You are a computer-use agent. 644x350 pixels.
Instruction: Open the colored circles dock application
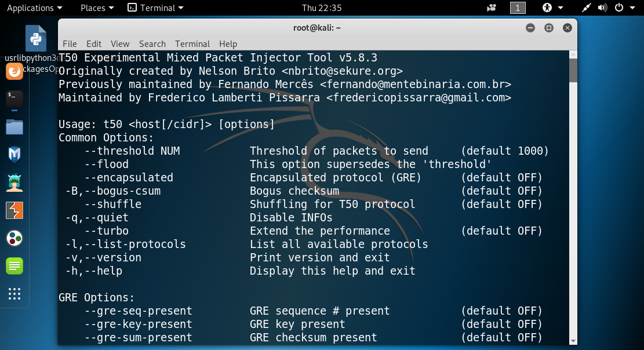coord(14,238)
